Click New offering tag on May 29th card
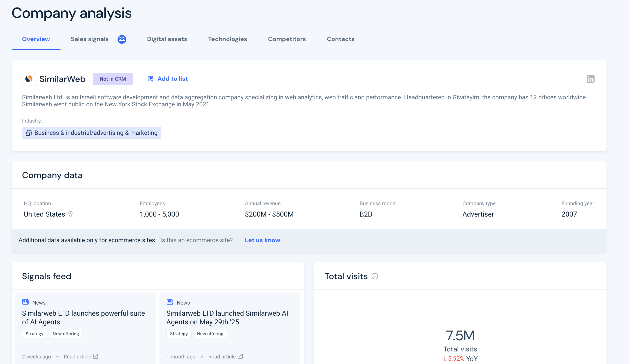This screenshot has height=364, width=629. pos(210,334)
